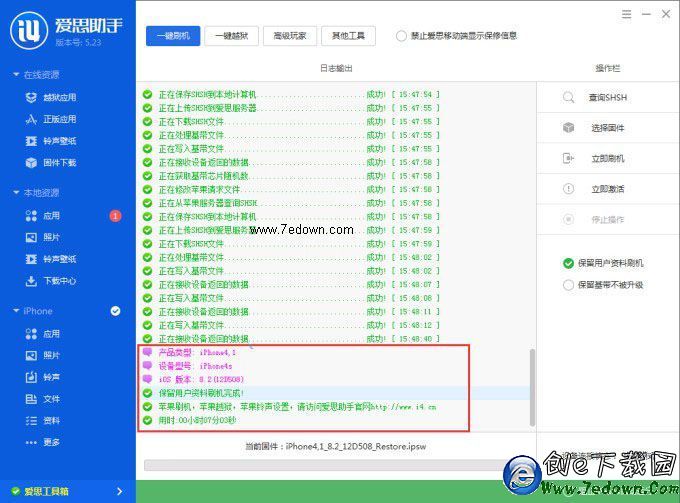Screen dimensions: 680x503
Task: Open the 下载中心 download center
Action: tap(59, 281)
